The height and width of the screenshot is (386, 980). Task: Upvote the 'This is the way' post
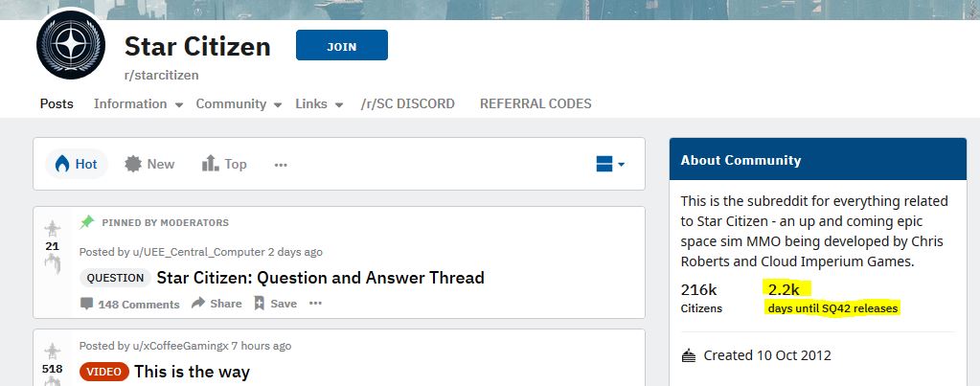53,351
